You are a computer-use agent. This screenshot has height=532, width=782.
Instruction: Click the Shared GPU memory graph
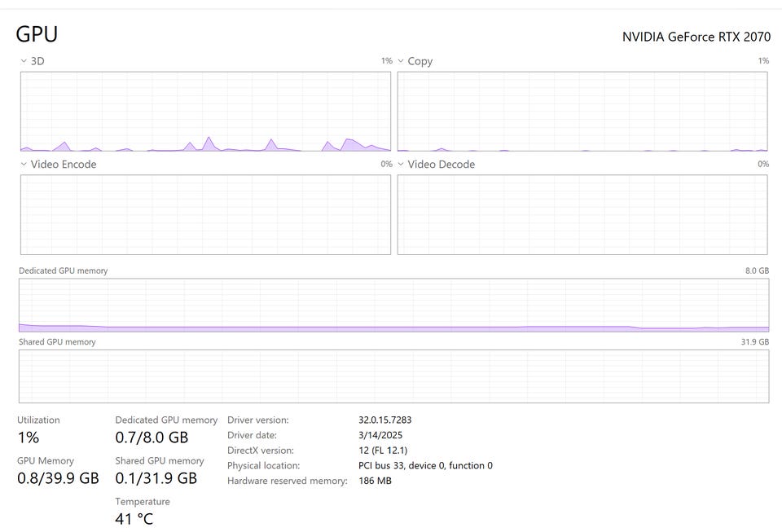pos(393,376)
